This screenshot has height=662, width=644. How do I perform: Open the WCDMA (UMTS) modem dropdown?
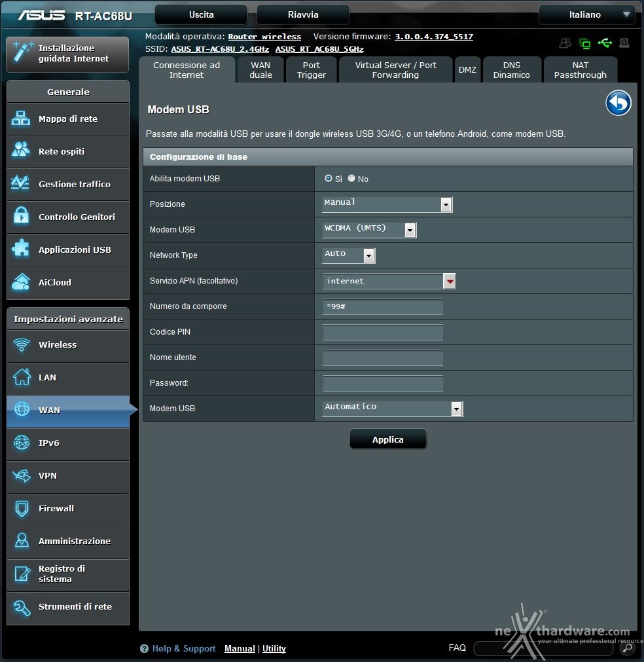tap(369, 230)
